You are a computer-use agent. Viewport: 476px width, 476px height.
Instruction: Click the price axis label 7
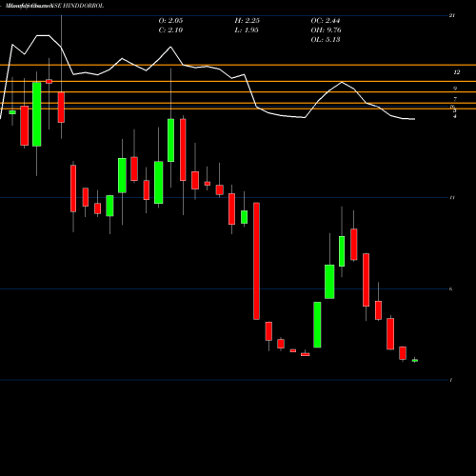coord(455,99)
